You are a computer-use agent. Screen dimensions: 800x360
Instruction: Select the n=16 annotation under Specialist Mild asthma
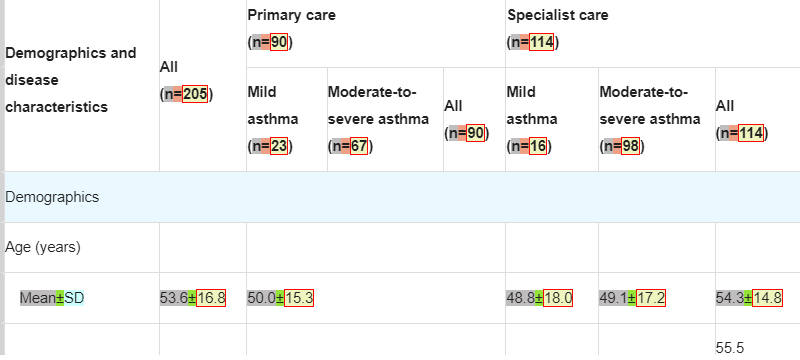pyautogui.click(x=538, y=146)
